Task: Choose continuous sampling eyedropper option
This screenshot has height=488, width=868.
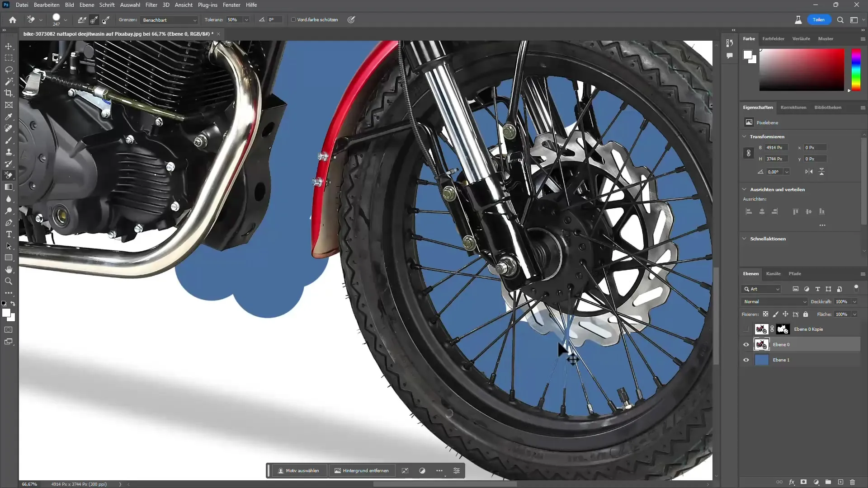Action: (82, 20)
